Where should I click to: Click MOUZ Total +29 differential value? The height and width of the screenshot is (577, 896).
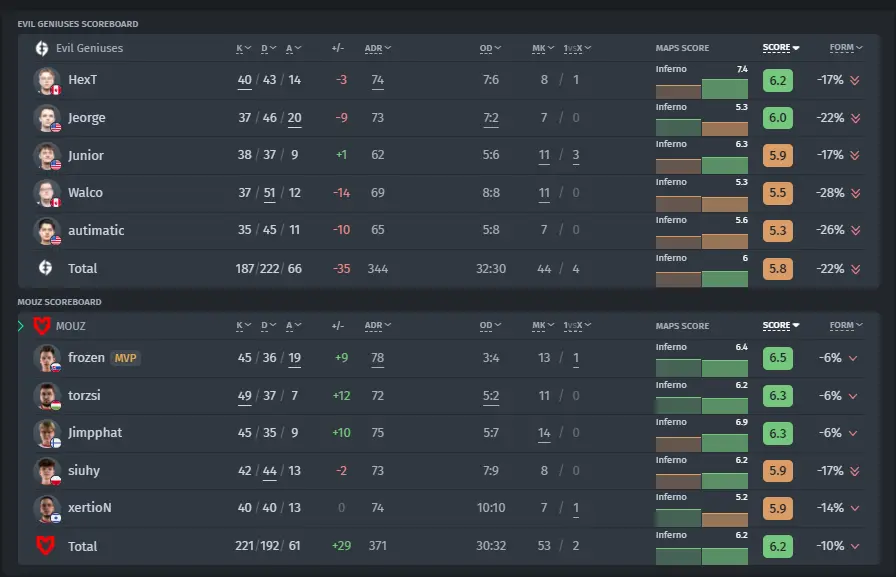point(341,546)
